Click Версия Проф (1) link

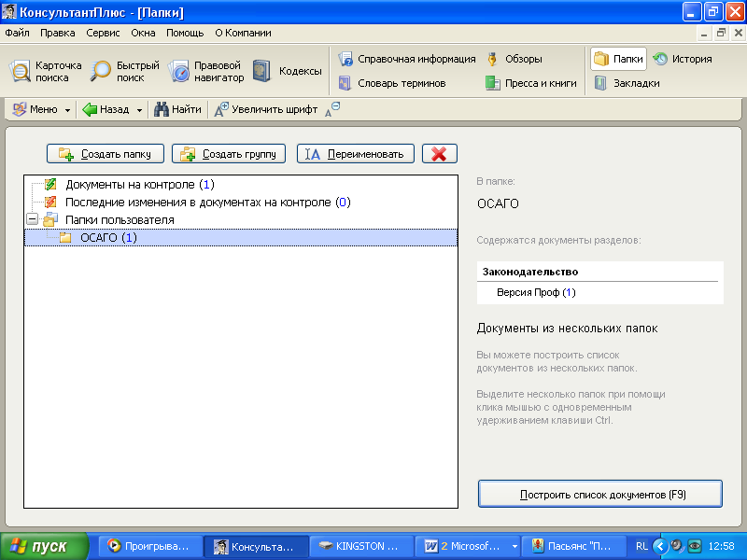click(x=536, y=292)
